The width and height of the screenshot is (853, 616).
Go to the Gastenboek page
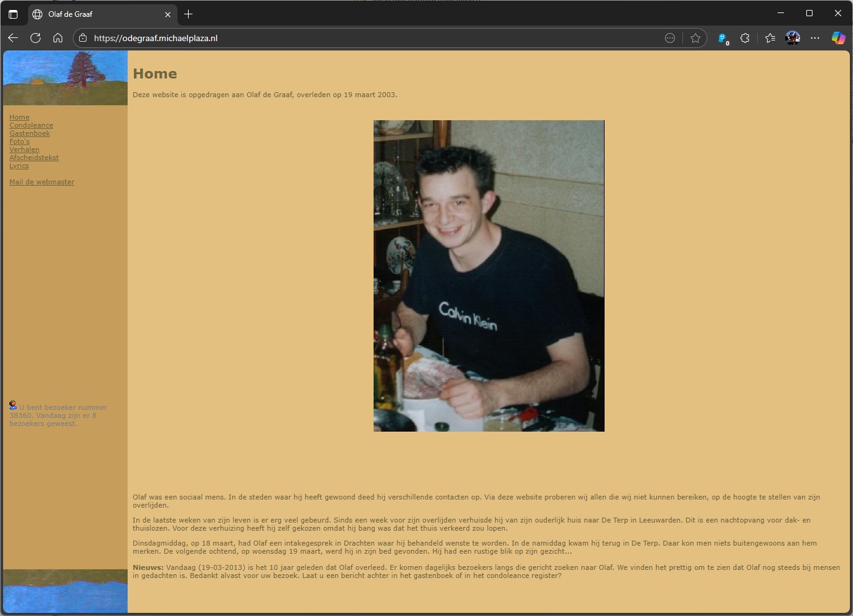point(29,133)
